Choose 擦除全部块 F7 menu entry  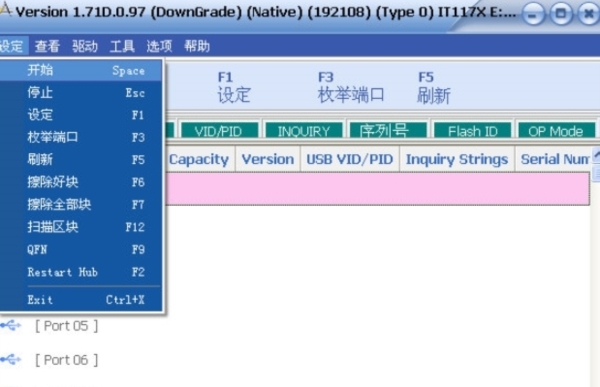pos(81,204)
